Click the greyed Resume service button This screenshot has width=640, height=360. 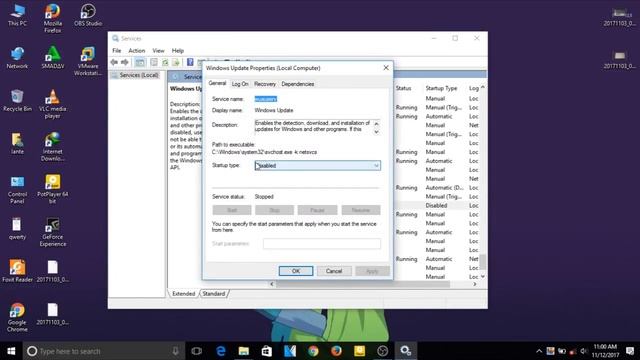click(x=361, y=210)
